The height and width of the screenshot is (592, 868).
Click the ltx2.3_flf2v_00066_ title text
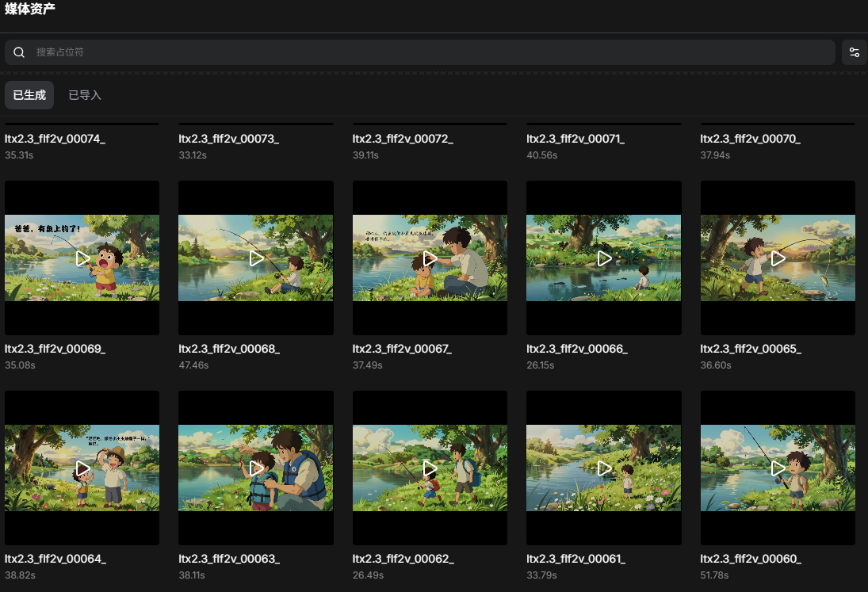coord(577,349)
